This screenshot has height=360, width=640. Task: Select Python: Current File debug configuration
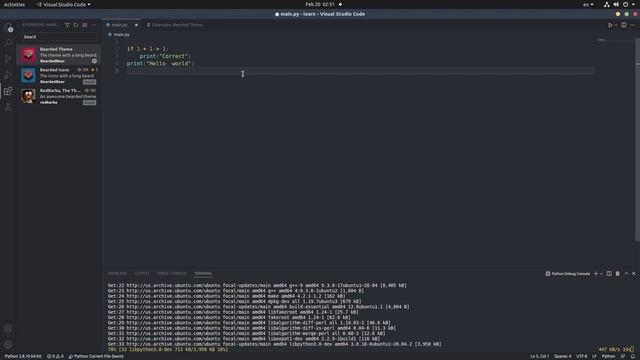point(96,356)
